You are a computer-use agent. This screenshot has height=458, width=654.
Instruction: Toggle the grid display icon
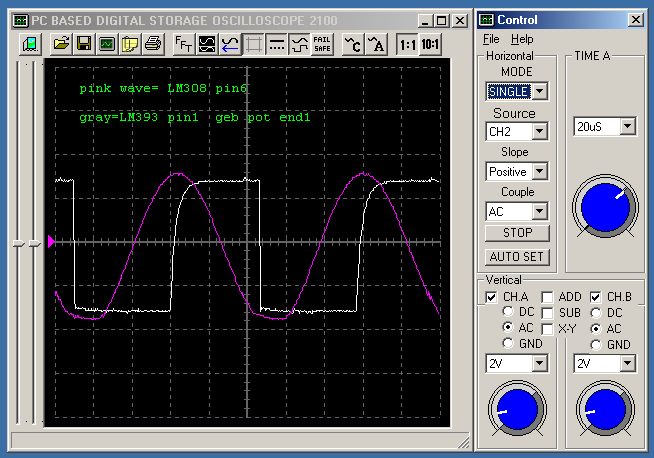tap(254, 43)
